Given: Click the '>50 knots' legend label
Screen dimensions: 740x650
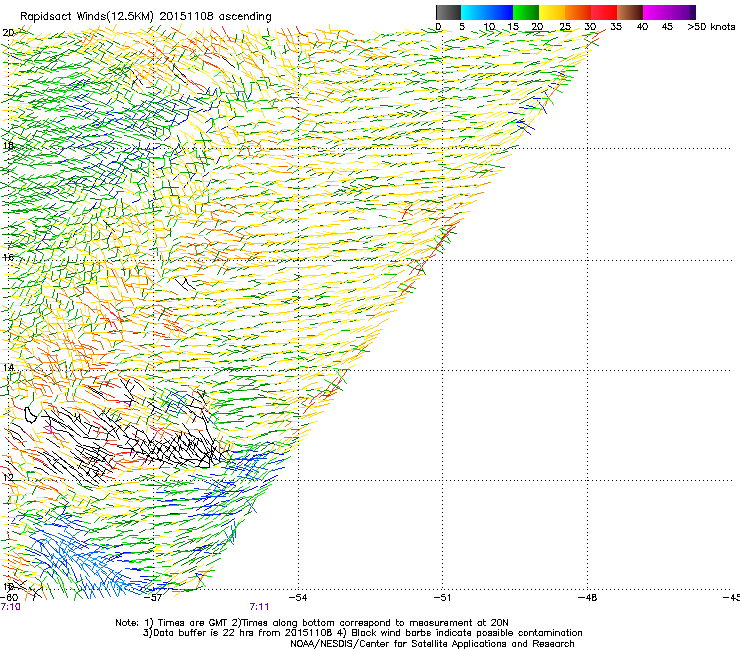Looking at the screenshot, I should point(711,27).
